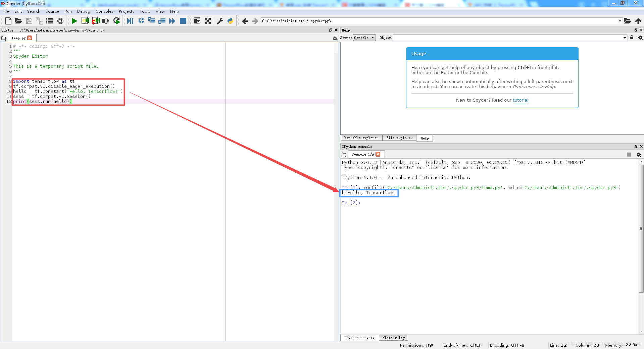This screenshot has height=349, width=644.
Task: Run file with green play icon
Action: coord(74,21)
